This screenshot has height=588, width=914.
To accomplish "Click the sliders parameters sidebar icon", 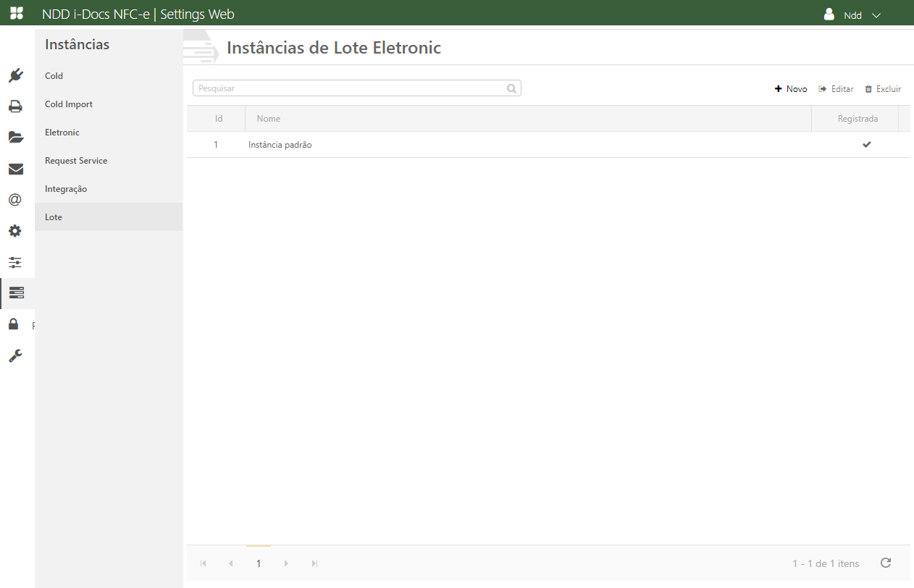I will (x=15, y=262).
